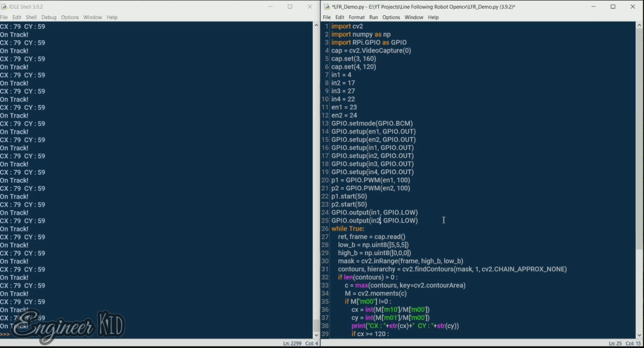Viewport: 644px width, 348px height.
Task: Click the 'Col: 15' status in the editor
Action: (633, 343)
